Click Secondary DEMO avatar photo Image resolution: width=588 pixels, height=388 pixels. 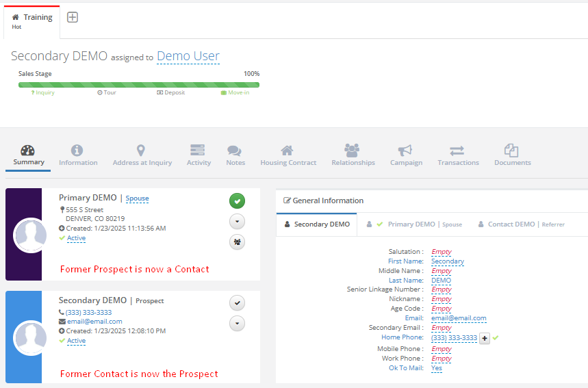30,338
